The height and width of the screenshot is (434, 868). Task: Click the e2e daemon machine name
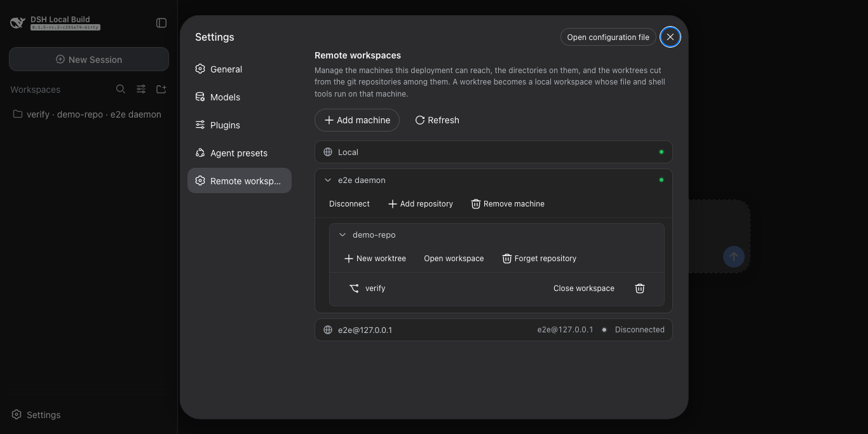click(x=362, y=180)
